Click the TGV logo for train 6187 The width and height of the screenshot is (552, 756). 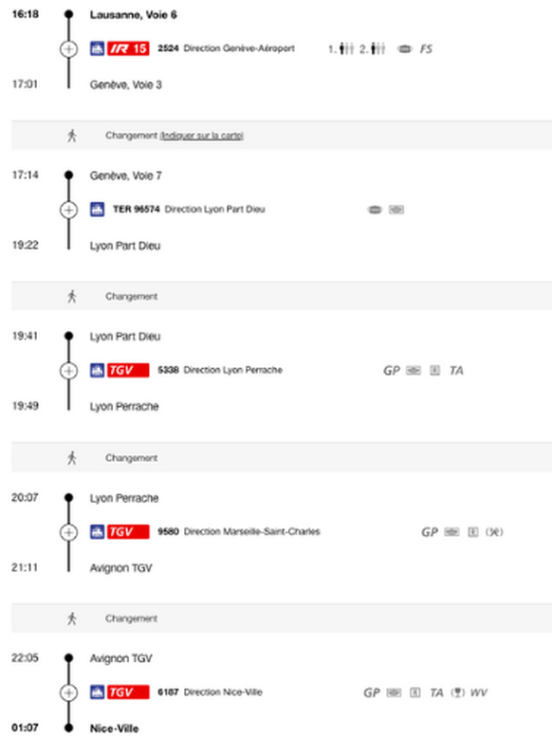coord(128,692)
